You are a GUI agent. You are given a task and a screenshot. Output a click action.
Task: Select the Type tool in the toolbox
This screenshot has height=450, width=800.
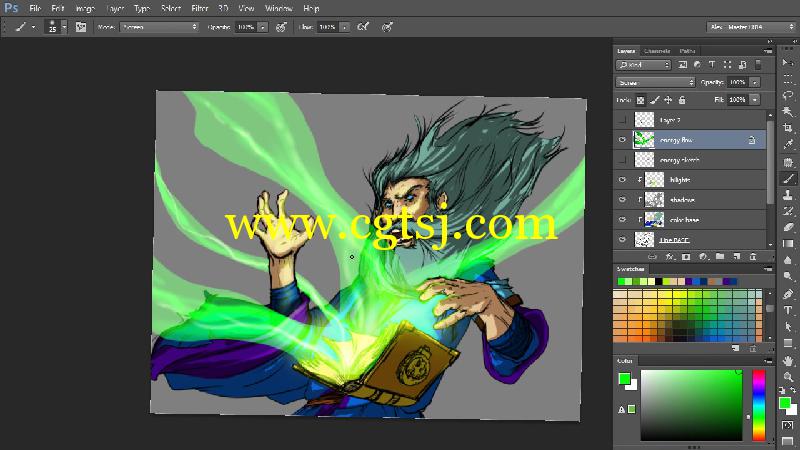[x=788, y=310]
